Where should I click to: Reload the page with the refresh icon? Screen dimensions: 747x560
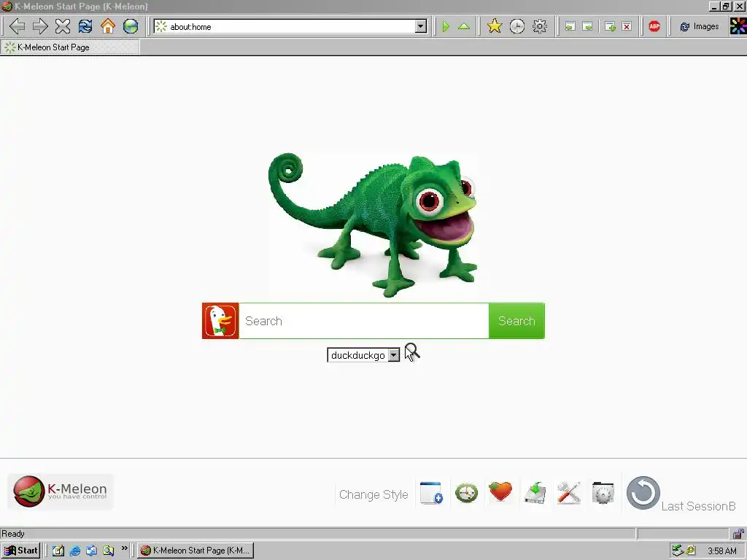85,26
